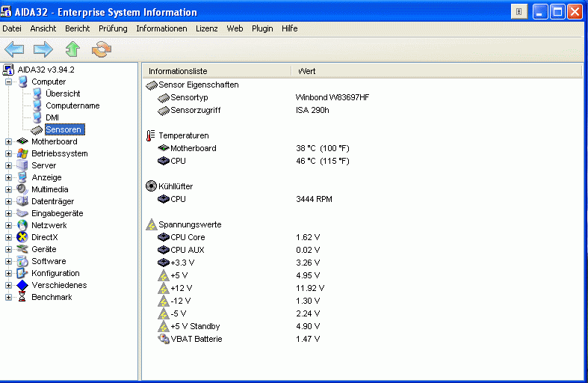Image resolution: width=588 pixels, height=383 pixels.
Task: Go forward with the blue right arrow
Action: coord(43,49)
